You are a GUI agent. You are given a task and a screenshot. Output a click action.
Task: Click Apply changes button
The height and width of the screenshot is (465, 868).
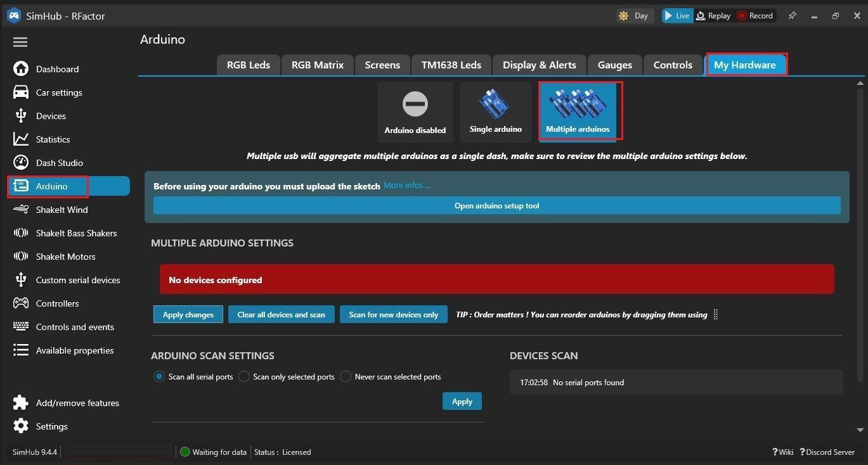188,314
